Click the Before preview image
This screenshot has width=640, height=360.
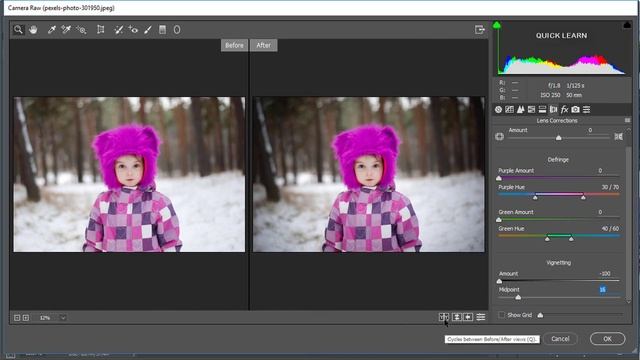coord(129,174)
